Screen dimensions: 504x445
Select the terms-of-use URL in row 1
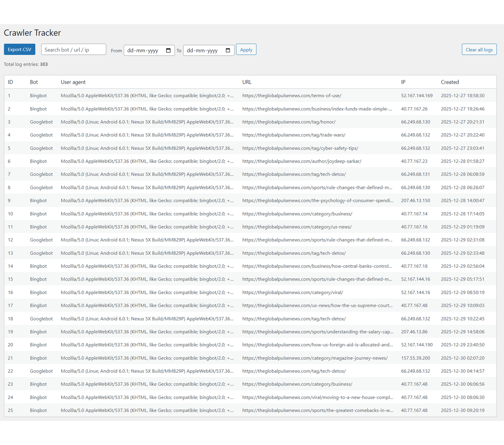[x=291, y=95]
